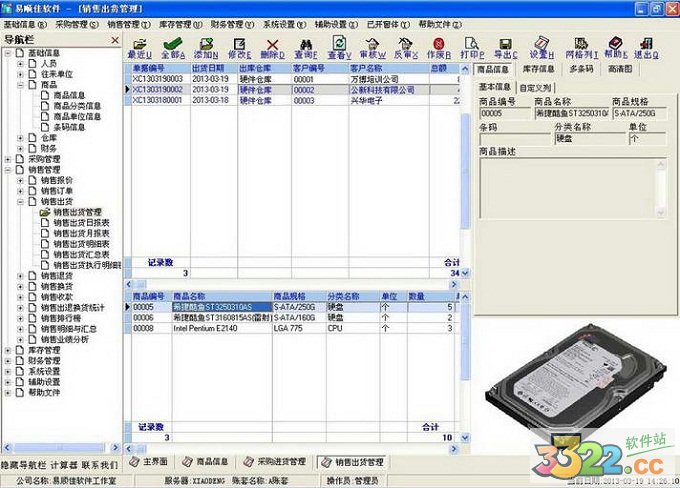
Task: Expand the 采购管理 tree node
Action: pos(7,159)
